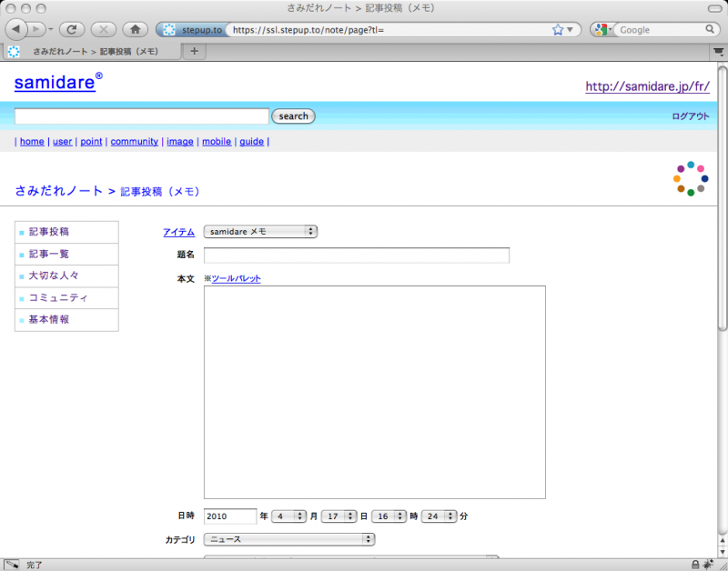Click the browser Back arrow button

pos(18,29)
